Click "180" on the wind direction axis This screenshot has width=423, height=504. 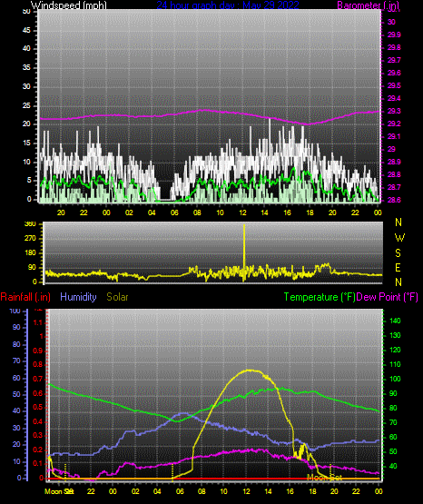pyautogui.click(x=30, y=253)
